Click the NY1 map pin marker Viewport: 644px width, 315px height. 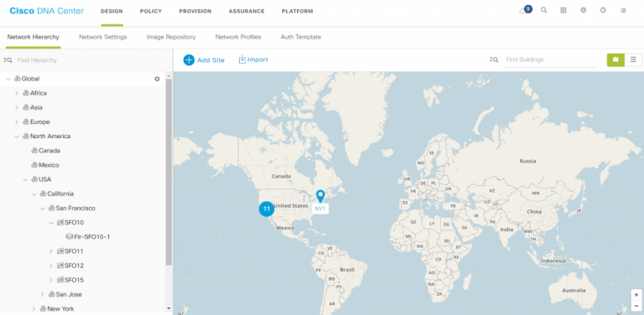click(320, 195)
